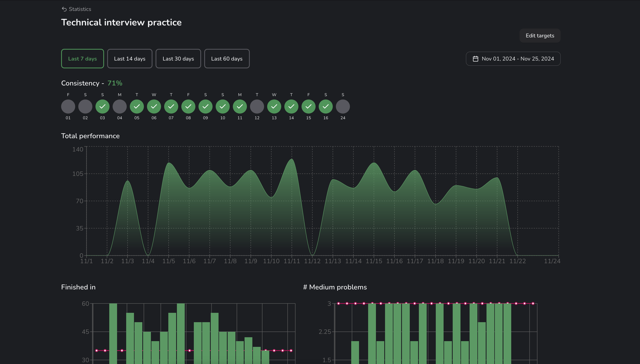Click the first bar in Medium problems chart
This screenshot has width=640, height=364.
pyautogui.click(x=355, y=353)
